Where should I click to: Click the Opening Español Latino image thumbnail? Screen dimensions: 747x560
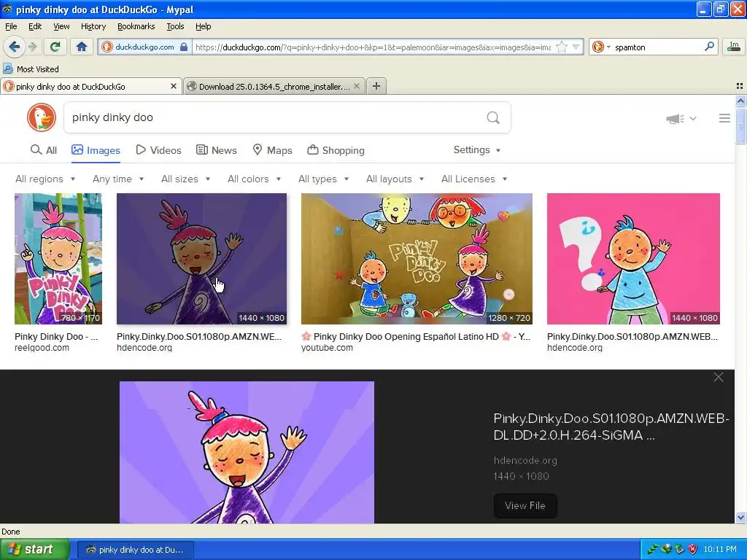(x=417, y=259)
